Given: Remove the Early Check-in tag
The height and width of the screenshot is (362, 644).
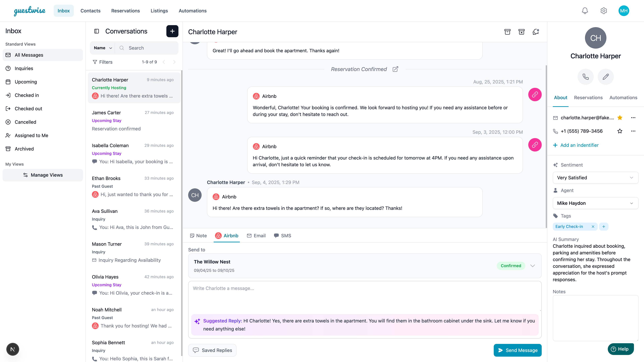Looking at the screenshot, I should [593, 227].
